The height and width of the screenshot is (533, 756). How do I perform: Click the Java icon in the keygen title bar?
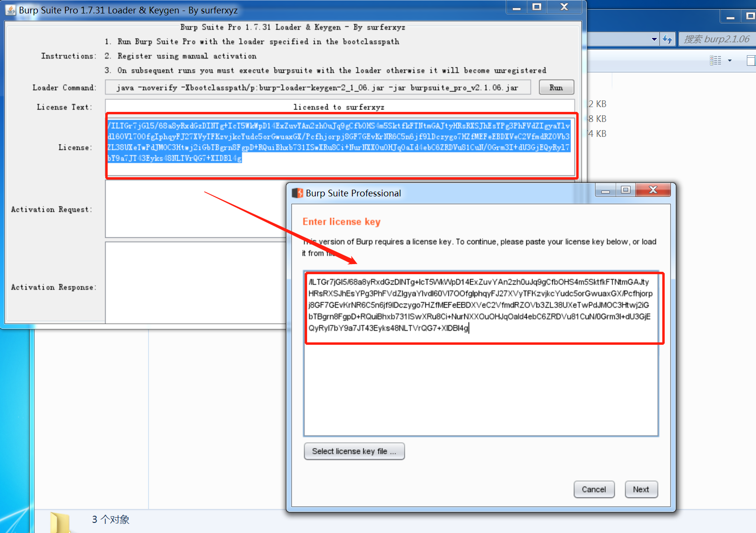click(x=11, y=10)
